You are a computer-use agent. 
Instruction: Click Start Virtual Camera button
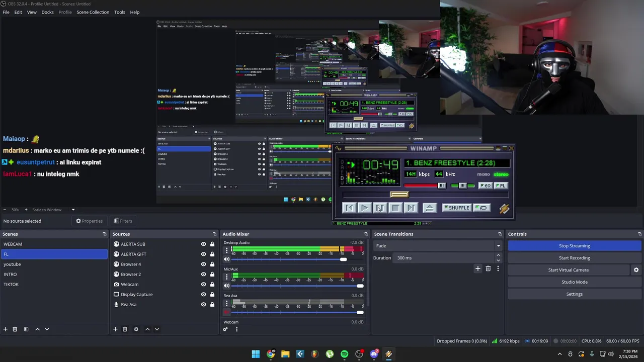pyautogui.click(x=568, y=270)
